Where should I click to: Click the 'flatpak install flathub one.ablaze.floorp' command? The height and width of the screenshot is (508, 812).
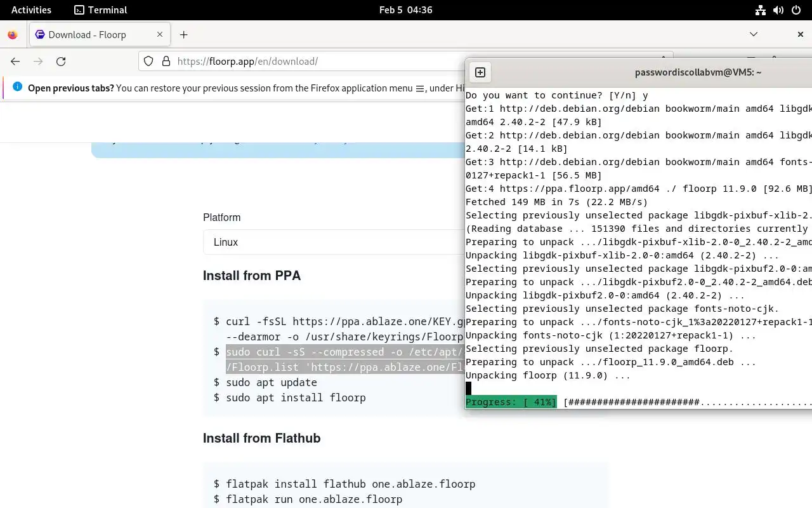click(351, 484)
